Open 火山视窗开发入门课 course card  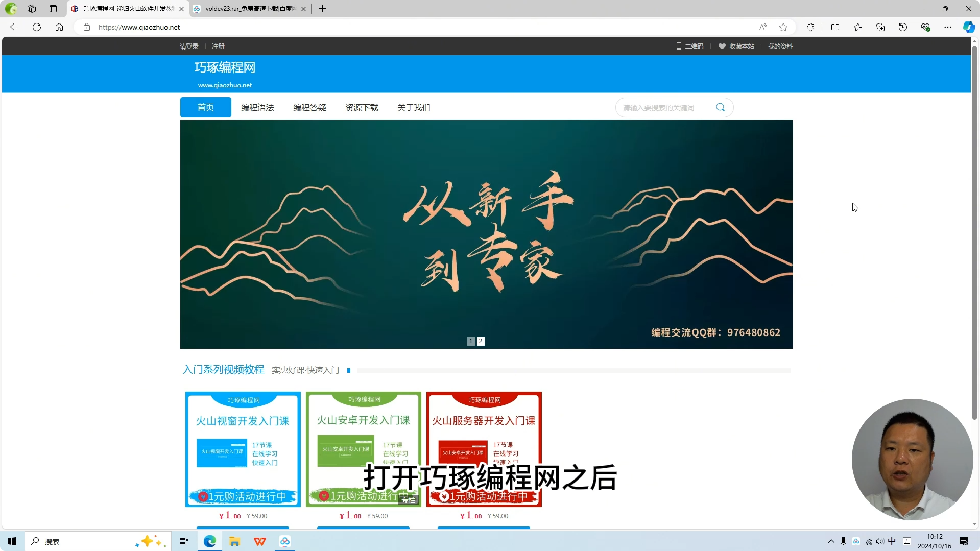243,449
